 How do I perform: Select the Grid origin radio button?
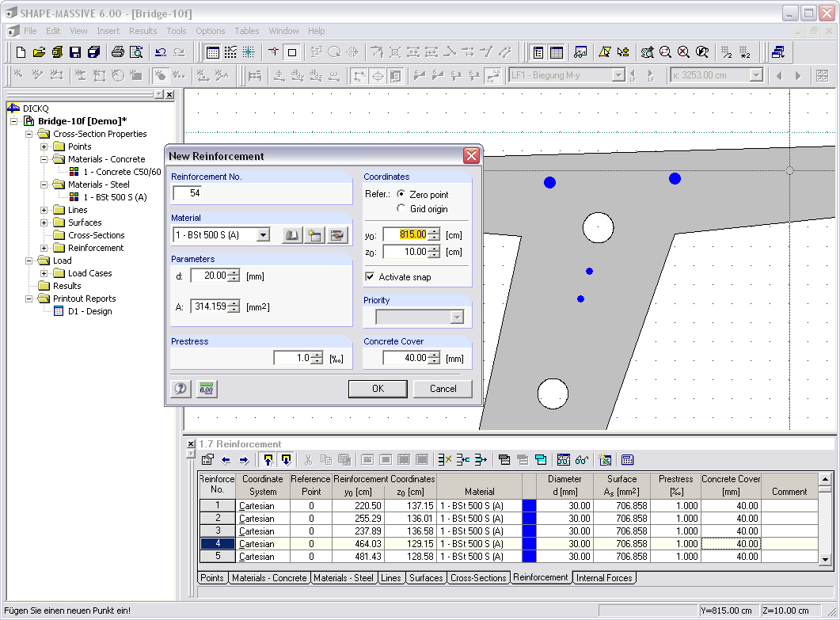pos(401,208)
